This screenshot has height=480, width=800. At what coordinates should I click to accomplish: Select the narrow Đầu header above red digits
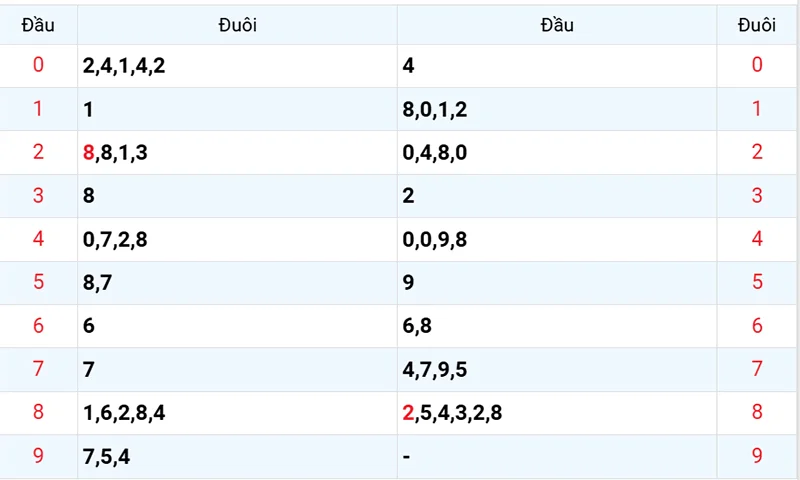click(38, 25)
